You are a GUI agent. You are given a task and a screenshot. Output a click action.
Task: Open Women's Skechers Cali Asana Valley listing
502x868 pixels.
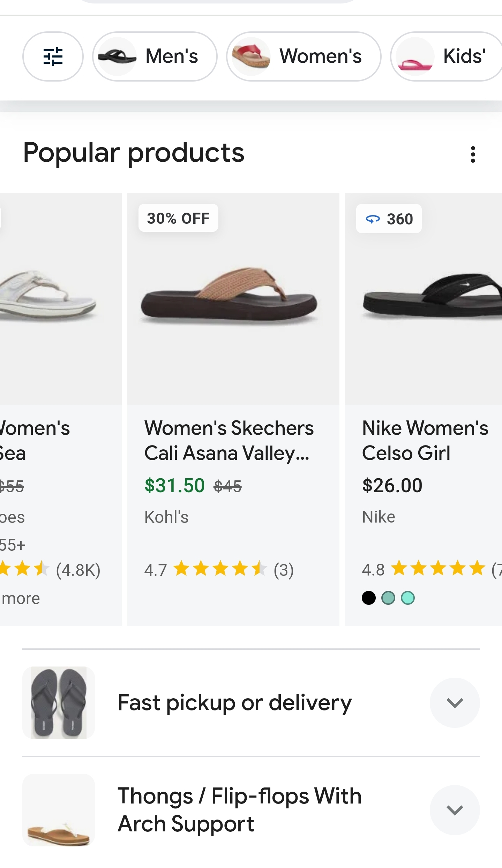229,440
